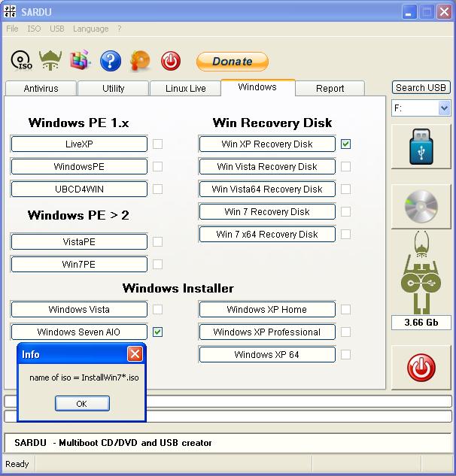The image size is (456, 476).
Task: Click the silver CD/DVD creation icon
Action: pos(421,207)
